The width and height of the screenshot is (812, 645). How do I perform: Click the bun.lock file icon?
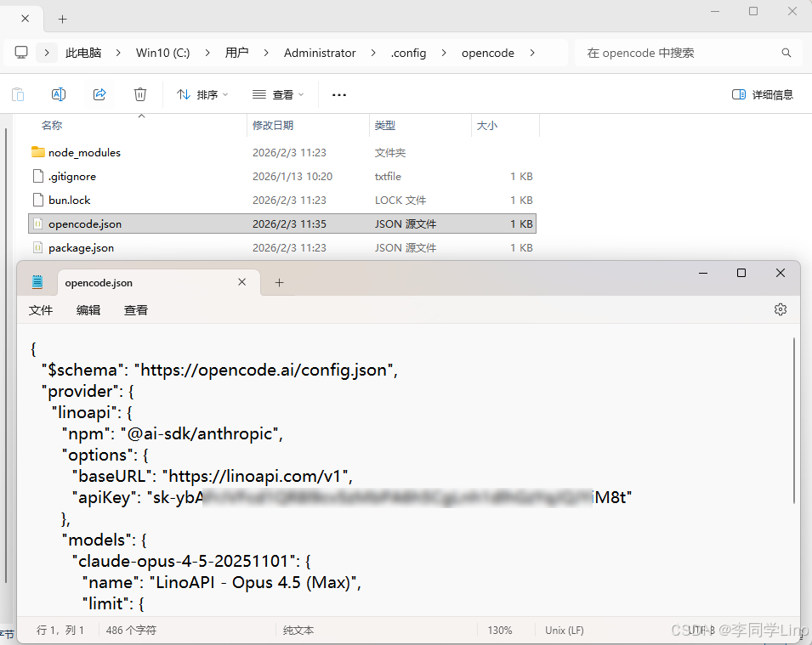37,200
